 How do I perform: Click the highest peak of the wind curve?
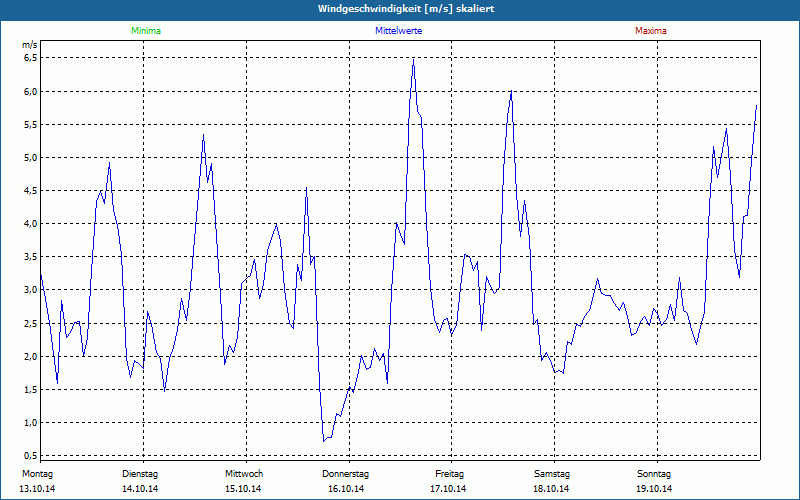coord(413,60)
